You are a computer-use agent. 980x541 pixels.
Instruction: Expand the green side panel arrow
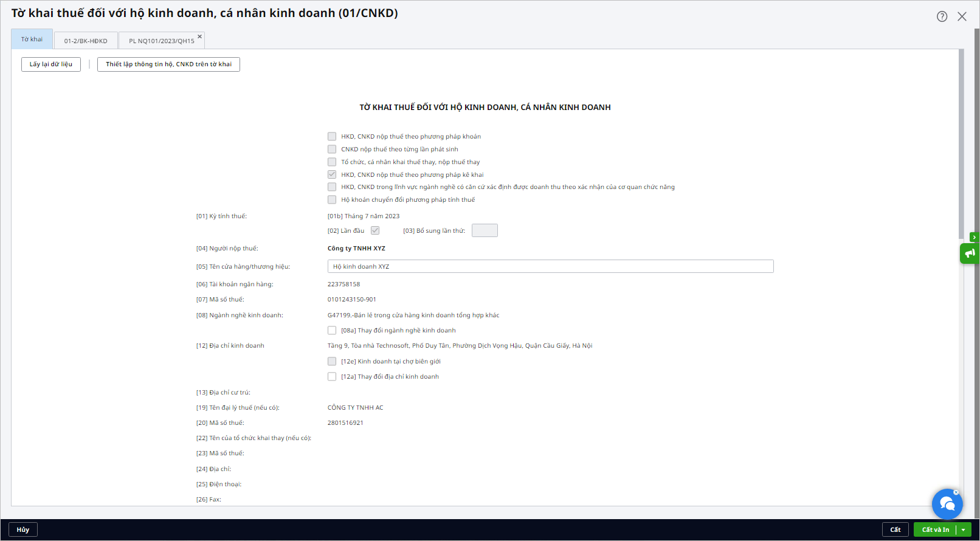pos(974,237)
